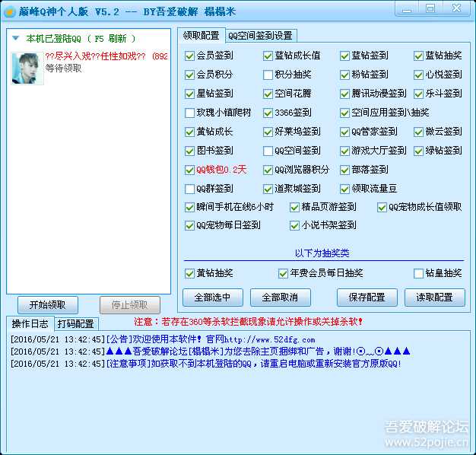Toggle the 心悦签到 checkbox
This screenshot has height=455, width=476.
418,75
